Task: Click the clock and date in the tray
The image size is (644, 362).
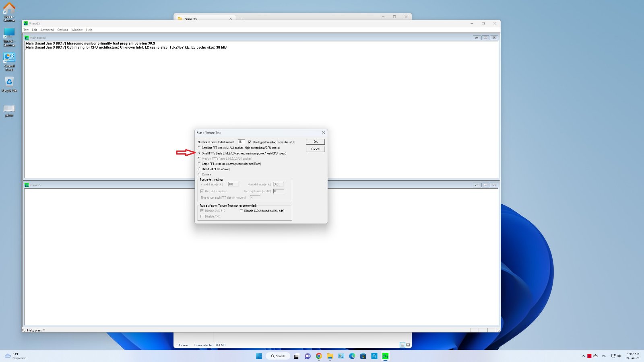Action: coord(633,356)
